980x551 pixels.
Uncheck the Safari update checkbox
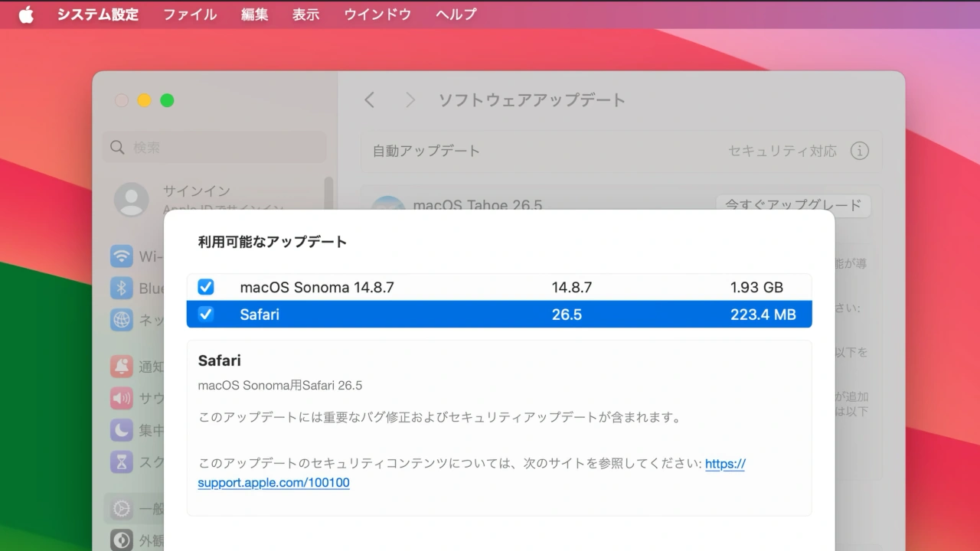click(x=206, y=314)
